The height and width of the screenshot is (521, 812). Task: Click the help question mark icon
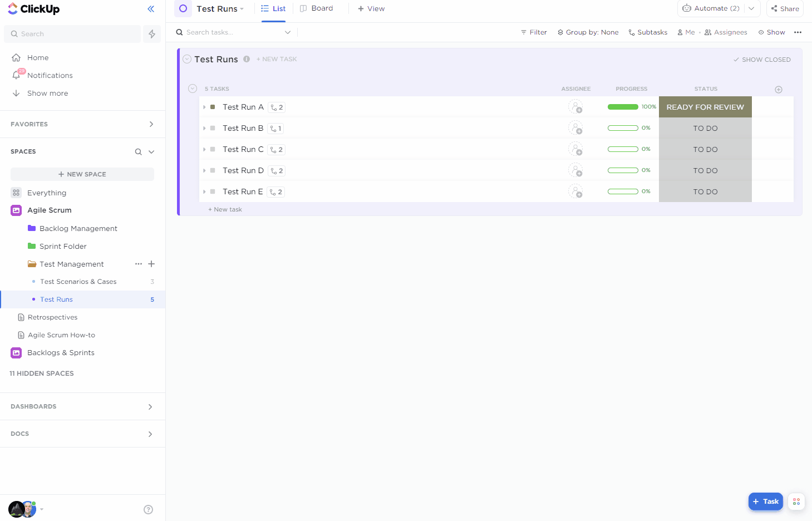pyautogui.click(x=148, y=509)
